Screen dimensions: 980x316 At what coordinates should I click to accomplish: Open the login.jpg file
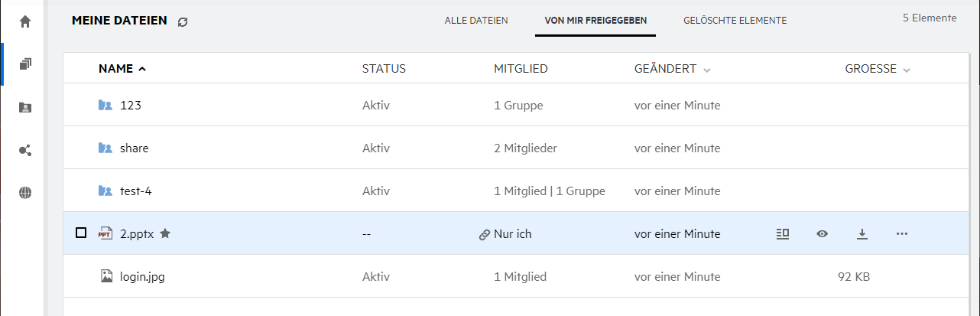(x=142, y=277)
